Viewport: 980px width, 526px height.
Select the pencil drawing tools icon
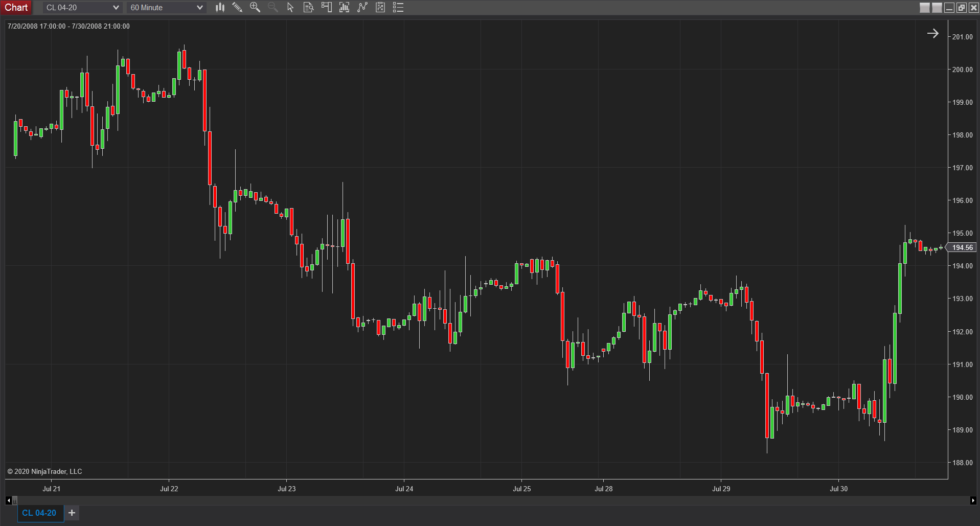pyautogui.click(x=237, y=7)
